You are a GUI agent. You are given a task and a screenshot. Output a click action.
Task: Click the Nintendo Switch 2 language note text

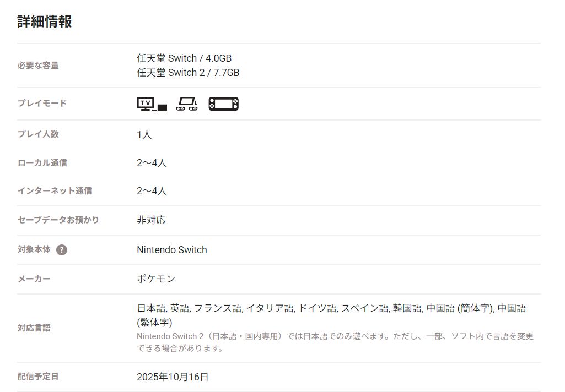point(335,342)
